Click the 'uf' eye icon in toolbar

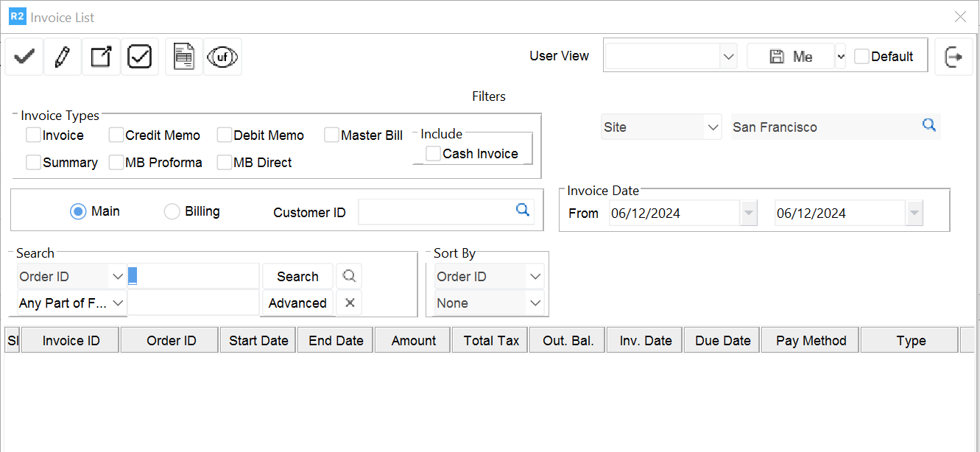(x=222, y=57)
